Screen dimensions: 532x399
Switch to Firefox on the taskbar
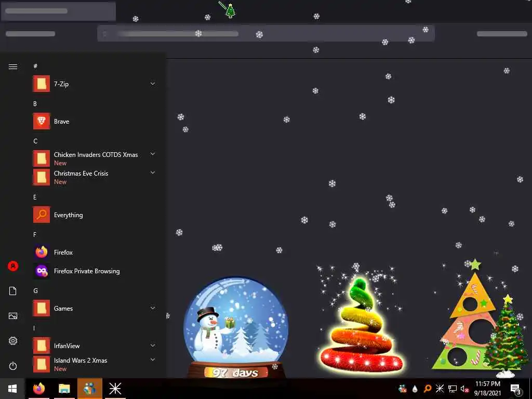[38, 389]
